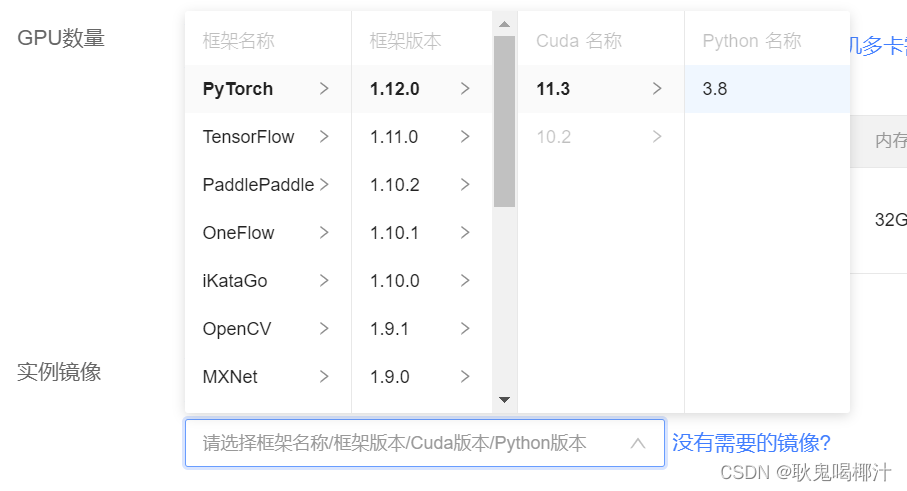Click the version list scroll-up arrow
Viewport: 907px width, 491px height.
[x=504, y=24]
